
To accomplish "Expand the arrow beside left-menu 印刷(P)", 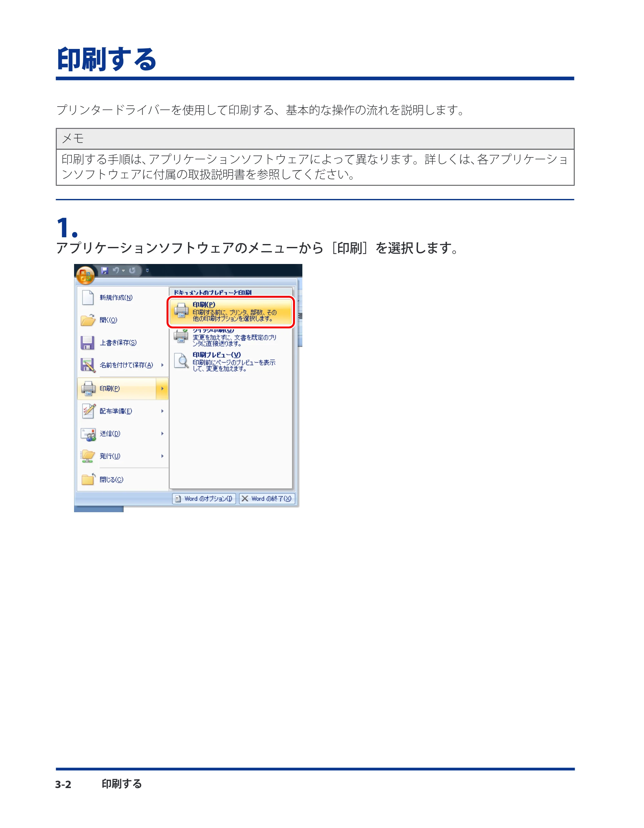I will (x=162, y=389).
